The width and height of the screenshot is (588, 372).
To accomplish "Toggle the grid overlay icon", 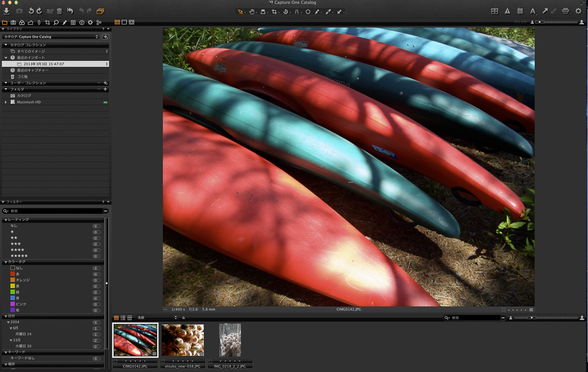I will click(x=520, y=11).
